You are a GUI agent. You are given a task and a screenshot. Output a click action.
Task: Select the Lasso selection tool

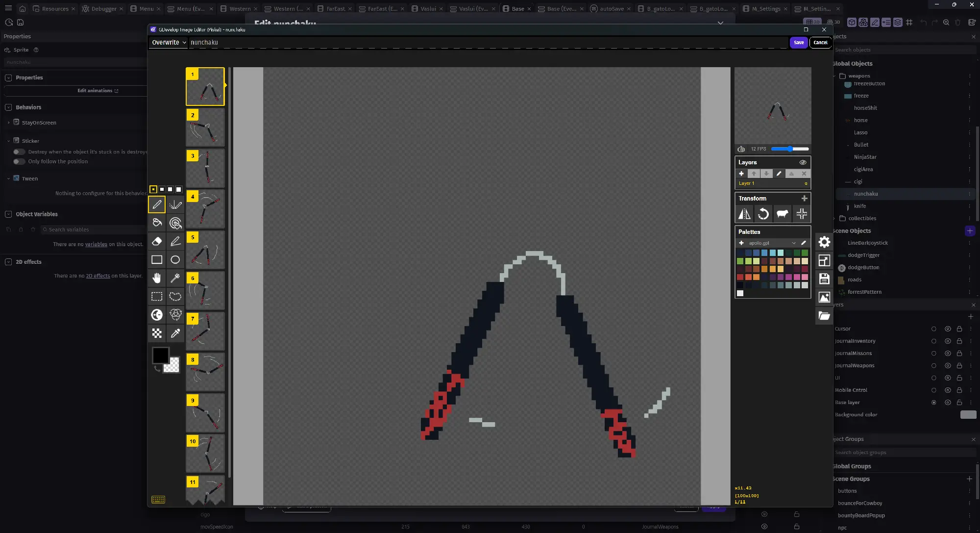[175, 297]
